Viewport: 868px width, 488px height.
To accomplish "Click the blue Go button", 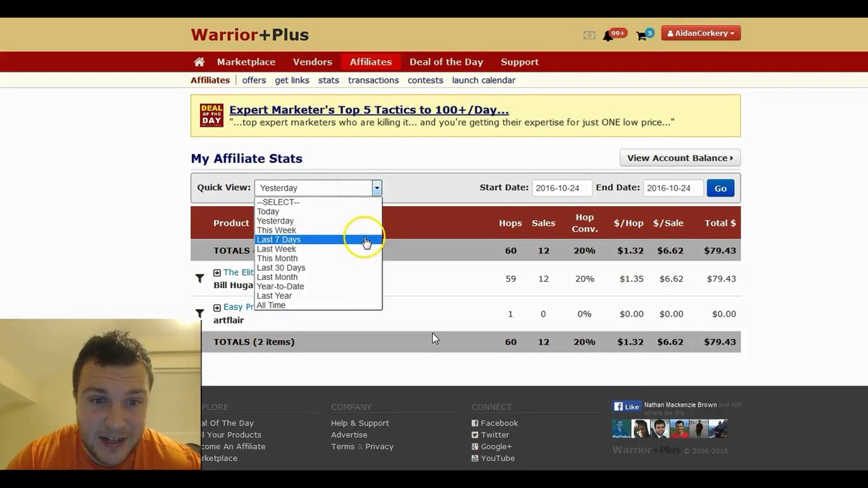I will point(720,188).
